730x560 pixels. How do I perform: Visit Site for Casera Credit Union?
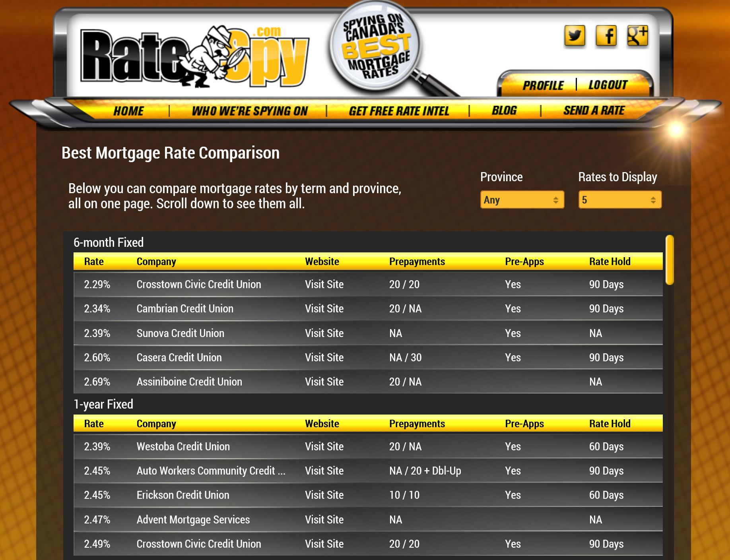point(324,357)
